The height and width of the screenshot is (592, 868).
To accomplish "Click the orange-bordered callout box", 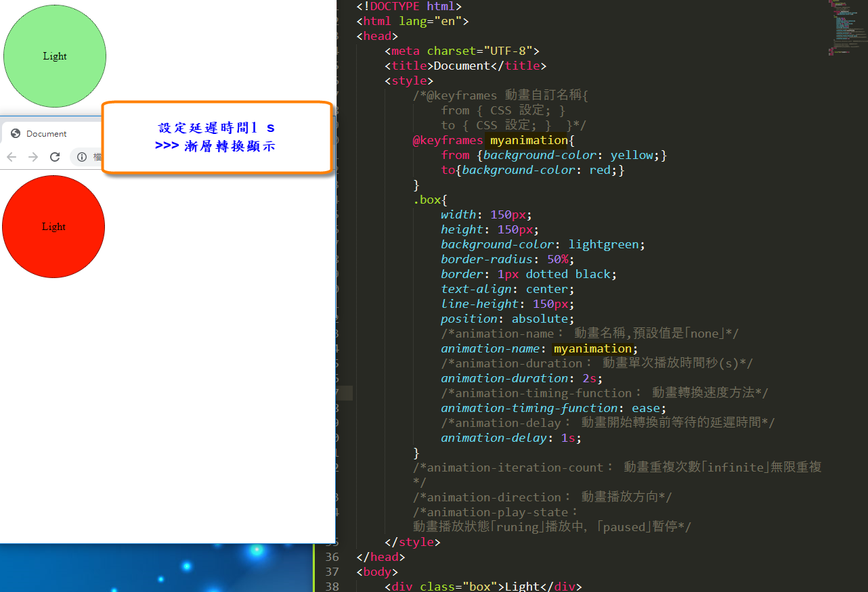I will (217, 137).
